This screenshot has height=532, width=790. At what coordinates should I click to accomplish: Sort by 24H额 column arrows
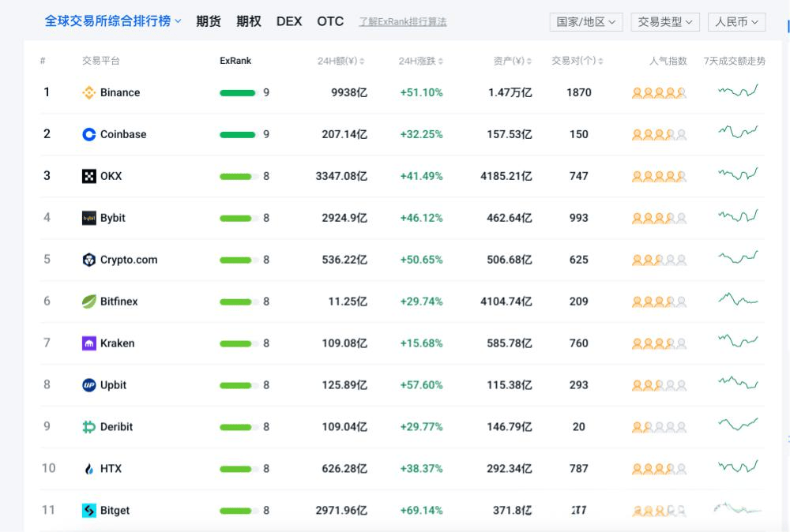coord(362,62)
